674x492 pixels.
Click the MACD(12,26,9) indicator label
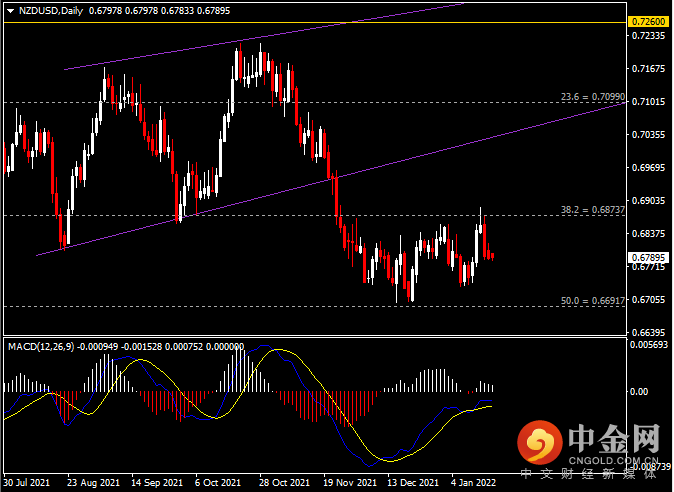(x=39, y=346)
